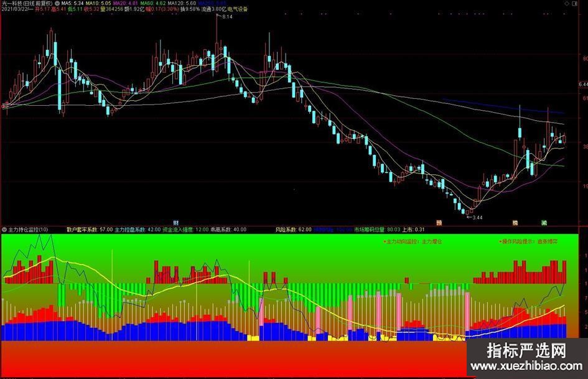
Task: Click the 散户套牢系数 value label
Action: point(90,230)
